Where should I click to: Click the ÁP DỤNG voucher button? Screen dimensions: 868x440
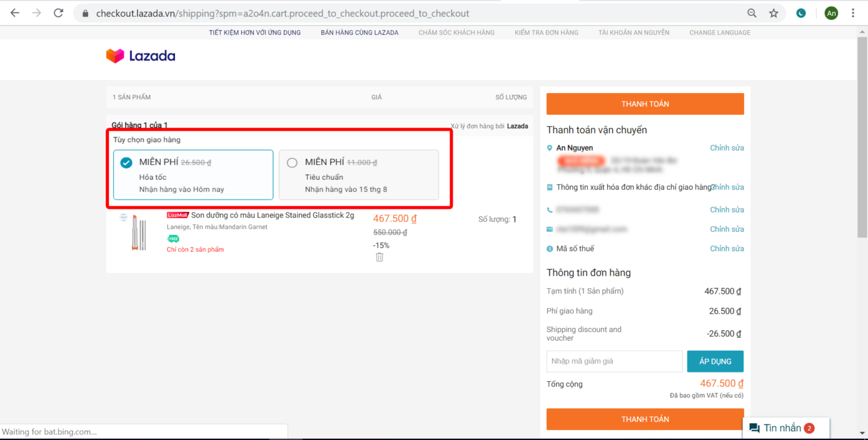pyautogui.click(x=715, y=361)
